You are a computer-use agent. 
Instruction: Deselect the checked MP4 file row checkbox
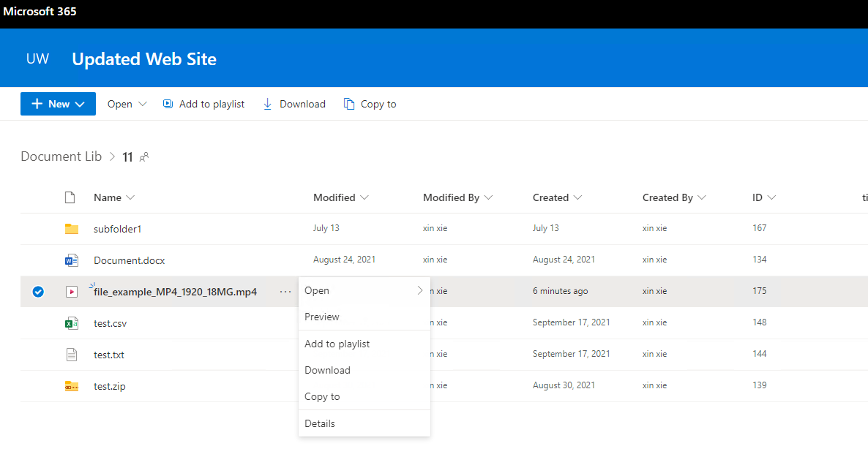38,291
